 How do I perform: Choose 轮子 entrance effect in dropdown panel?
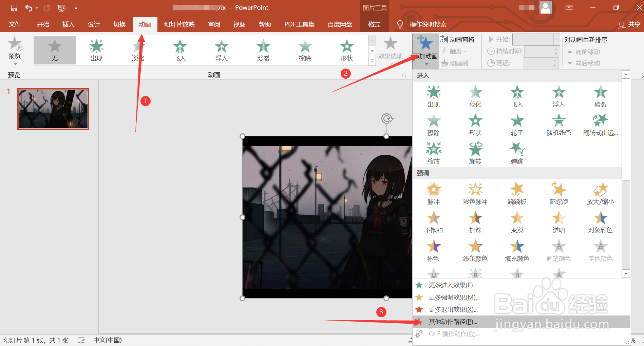517,125
